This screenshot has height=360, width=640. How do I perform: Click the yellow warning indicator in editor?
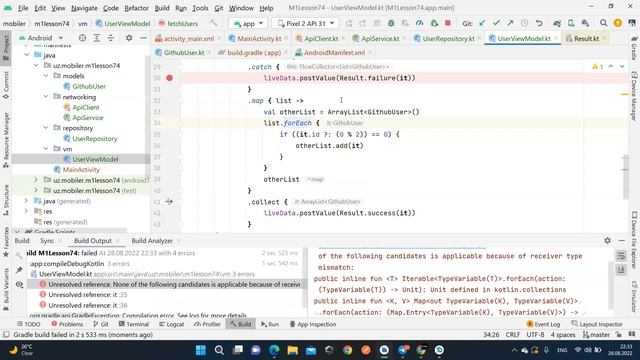point(597,66)
